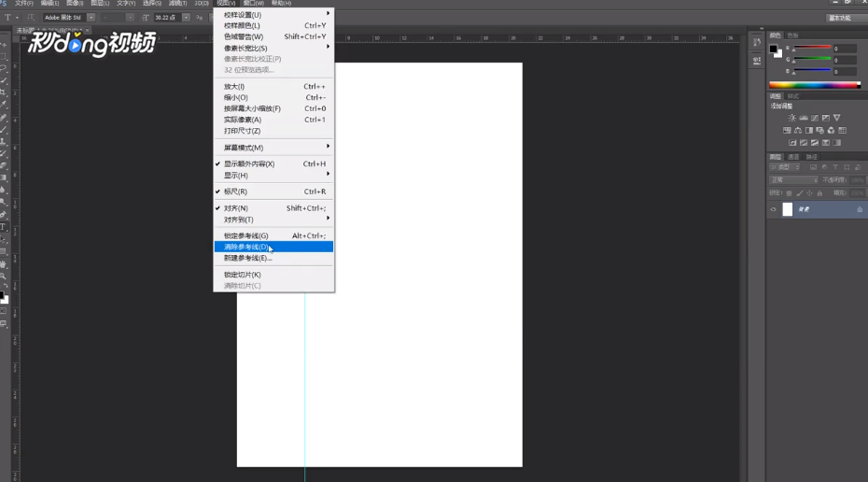Choose 新建参考线(E)... menu item
This screenshot has height=482, width=868.
(273, 258)
